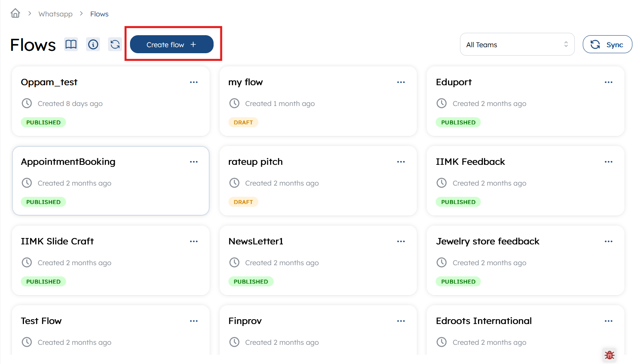Image resolution: width=642 pixels, height=364 pixels.
Task: Open the Eduport flow title
Action: (454, 82)
